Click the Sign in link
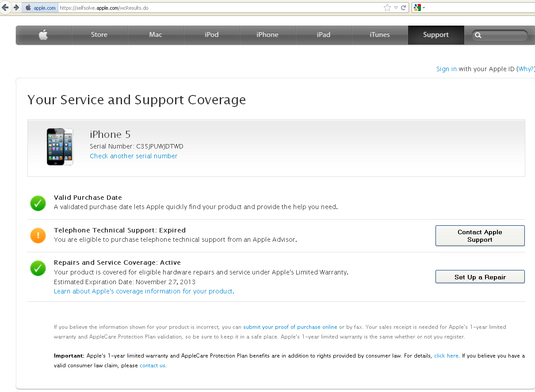 446,69
